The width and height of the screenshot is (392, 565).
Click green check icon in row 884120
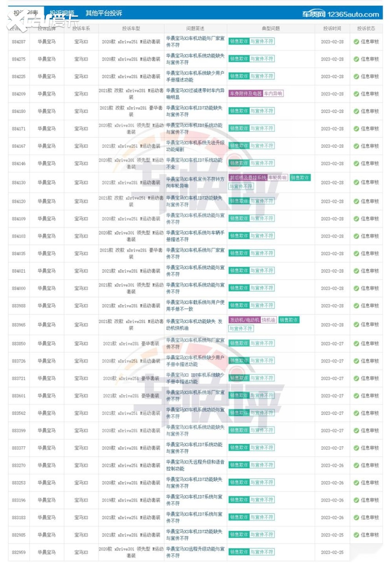(356, 202)
